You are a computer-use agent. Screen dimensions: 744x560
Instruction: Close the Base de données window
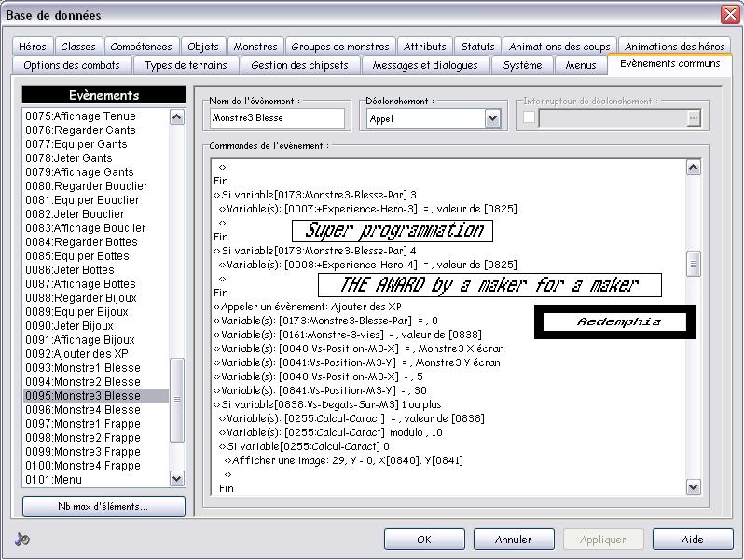(729, 14)
